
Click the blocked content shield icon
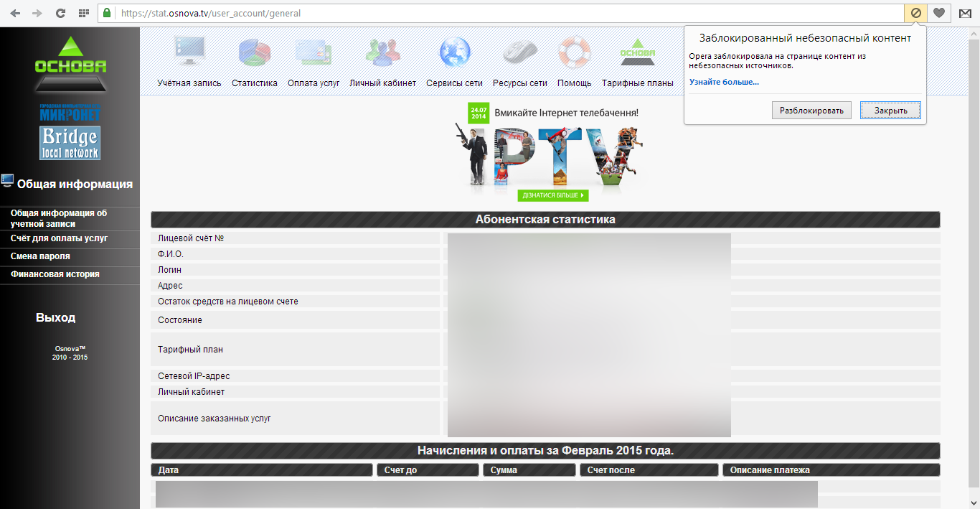(915, 13)
